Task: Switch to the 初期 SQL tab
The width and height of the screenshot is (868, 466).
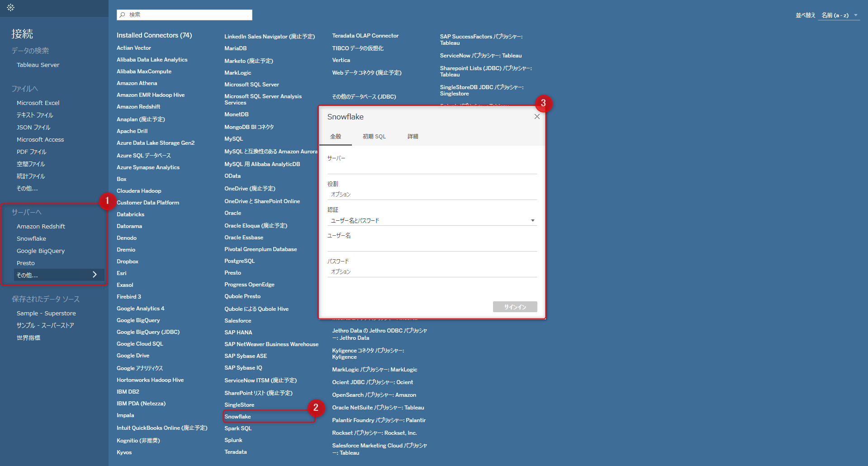Action: tap(374, 137)
